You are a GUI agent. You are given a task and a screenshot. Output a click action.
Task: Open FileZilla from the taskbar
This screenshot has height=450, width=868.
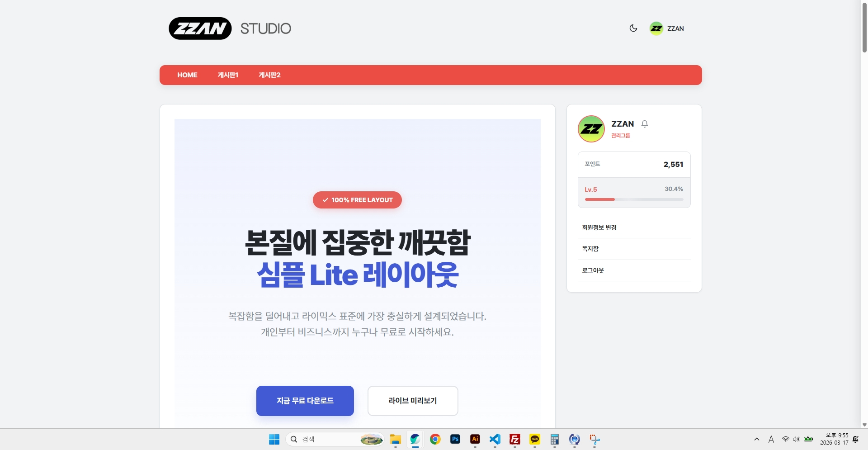pos(514,439)
